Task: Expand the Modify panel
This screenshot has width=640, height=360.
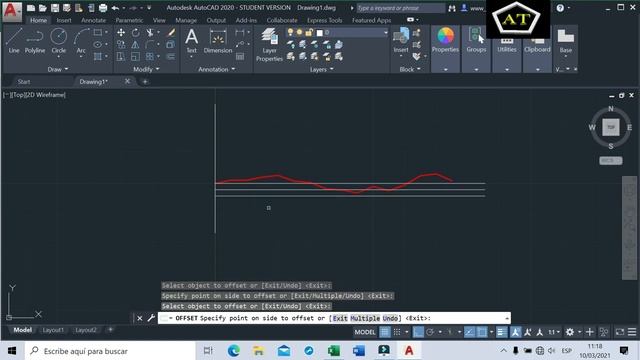Action: pos(146,69)
